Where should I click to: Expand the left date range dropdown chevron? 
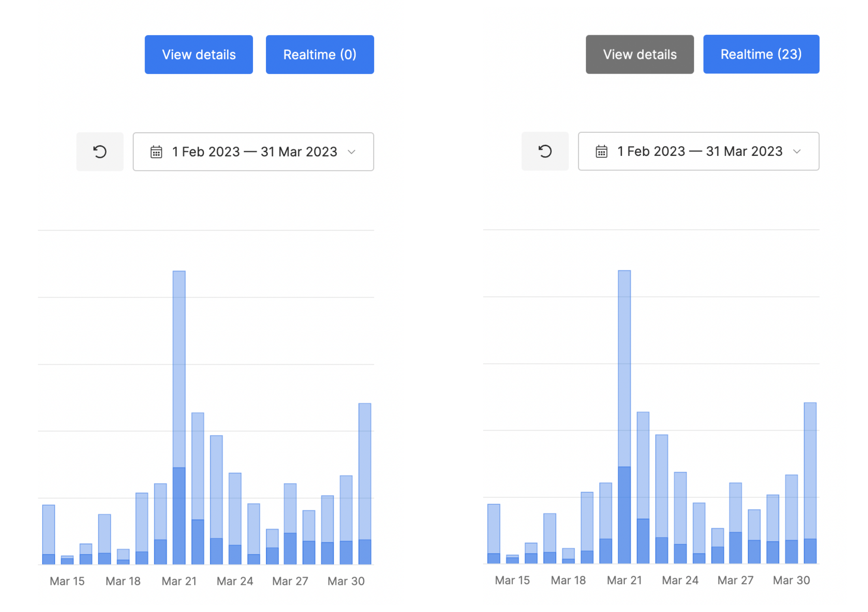click(x=352, y=152)
